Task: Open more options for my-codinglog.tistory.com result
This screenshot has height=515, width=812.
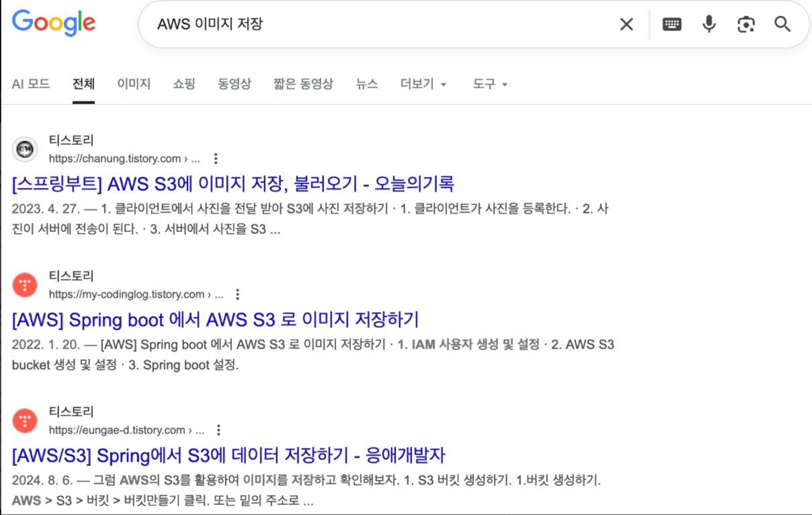Action: pyautogui.click(x=237, y=294)
